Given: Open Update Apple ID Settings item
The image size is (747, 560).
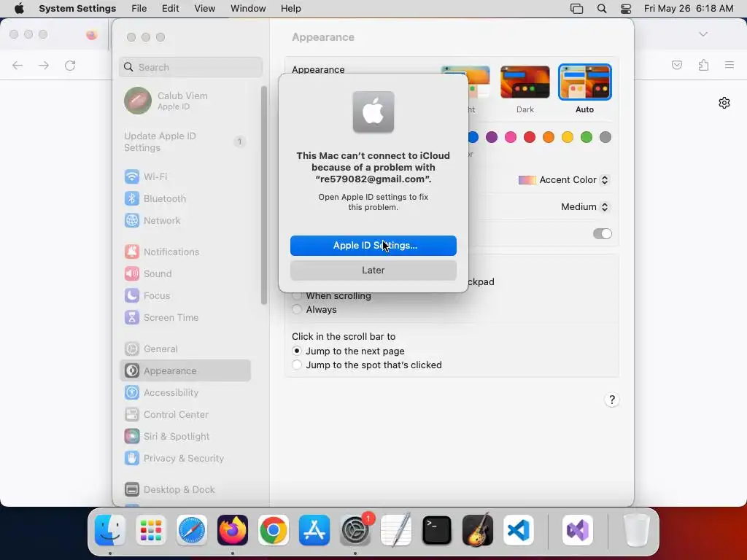Looking at the screenshot, I should (185, 142).
